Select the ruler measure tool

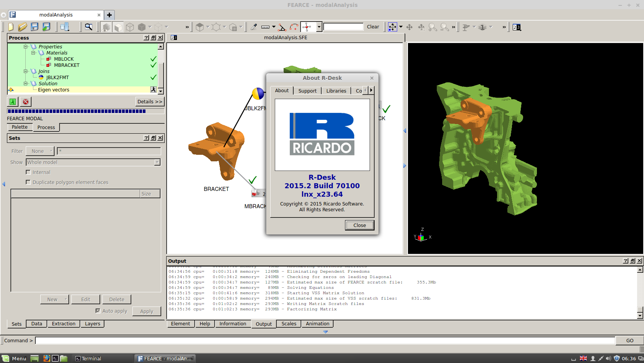265,27
